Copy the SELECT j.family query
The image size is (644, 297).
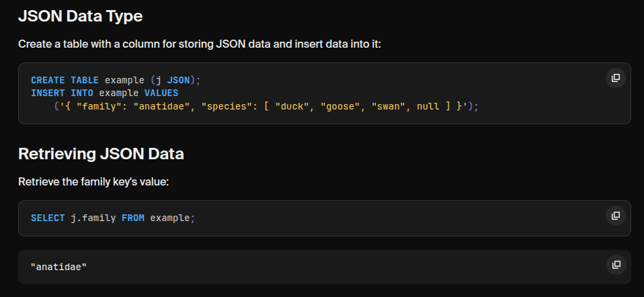coord(615,216)
